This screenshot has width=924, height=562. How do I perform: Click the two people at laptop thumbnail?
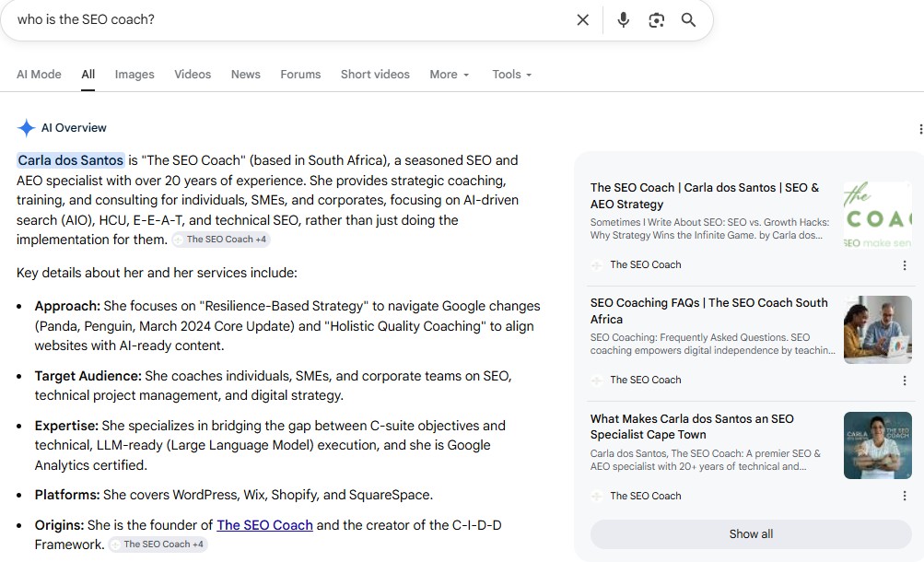point(877,329)
